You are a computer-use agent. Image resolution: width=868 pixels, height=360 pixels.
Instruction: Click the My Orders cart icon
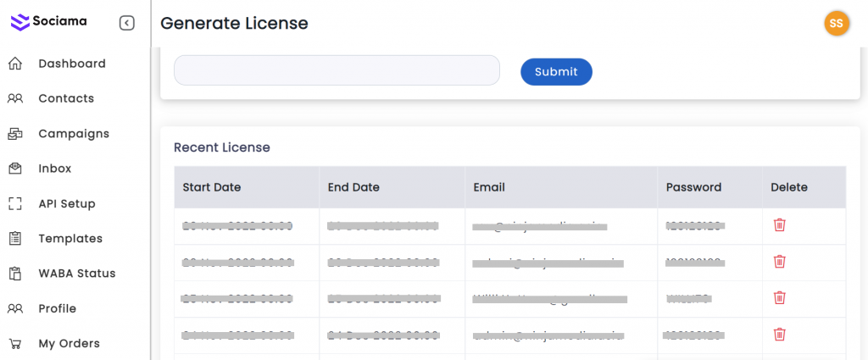pos(15,343)
